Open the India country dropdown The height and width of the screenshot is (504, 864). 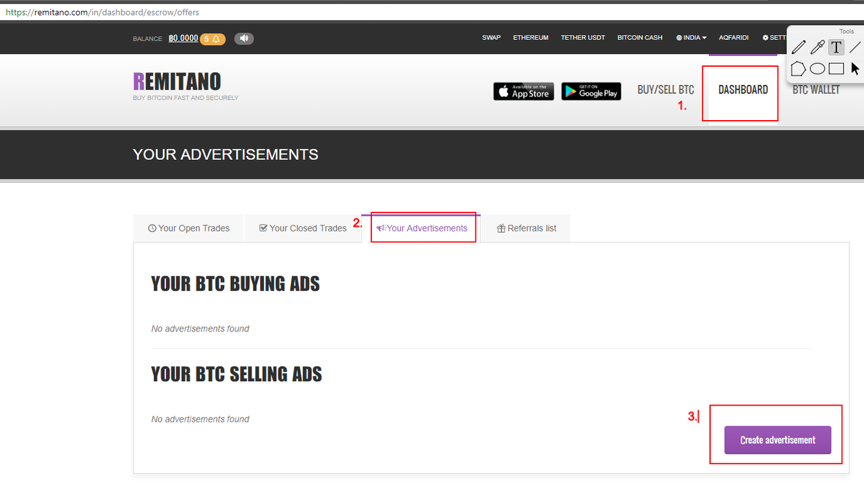[691, 38]
